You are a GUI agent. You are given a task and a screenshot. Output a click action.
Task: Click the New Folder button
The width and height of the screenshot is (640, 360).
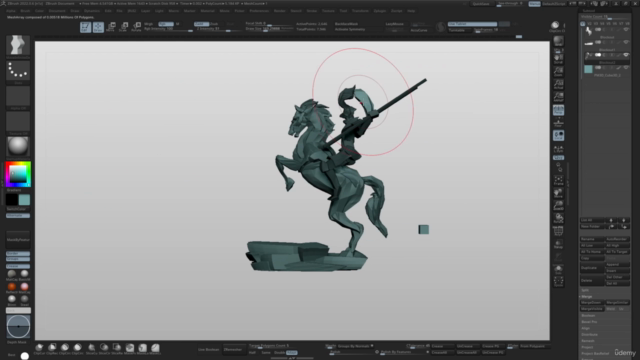coord(592,226)
